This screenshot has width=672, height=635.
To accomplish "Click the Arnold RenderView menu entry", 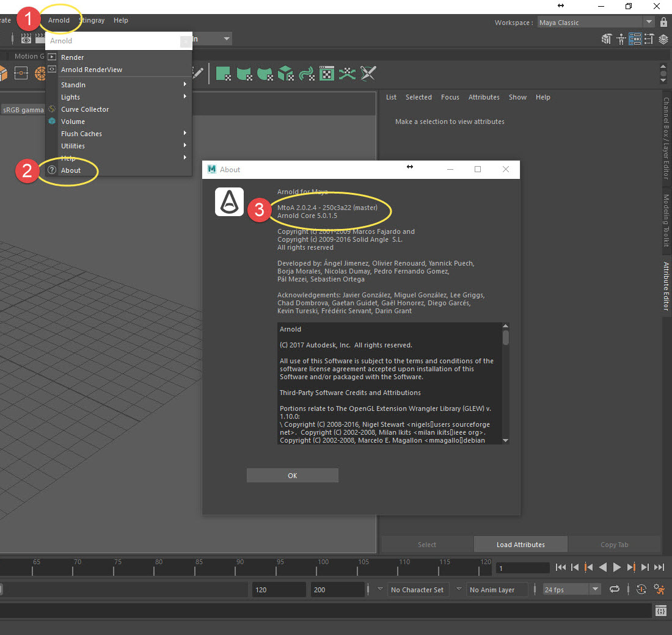I will (x=92, y=70).
